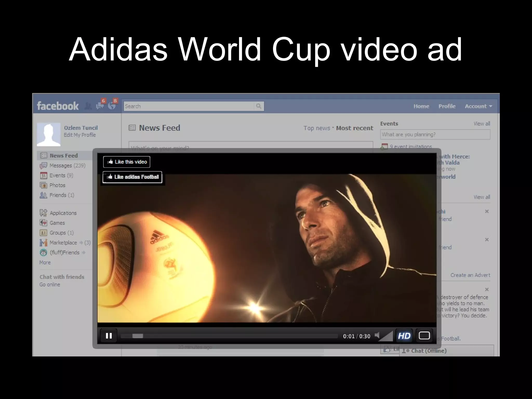Click the Photos icon in sidebar
Screen dimensions: 532x399
(43, 185)
